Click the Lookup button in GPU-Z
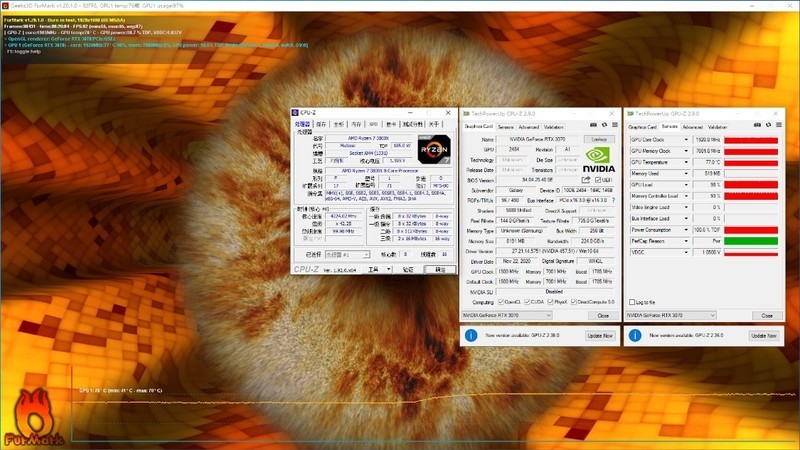The width and height of the screenshot is (800, 450). (x=599, y=139)
